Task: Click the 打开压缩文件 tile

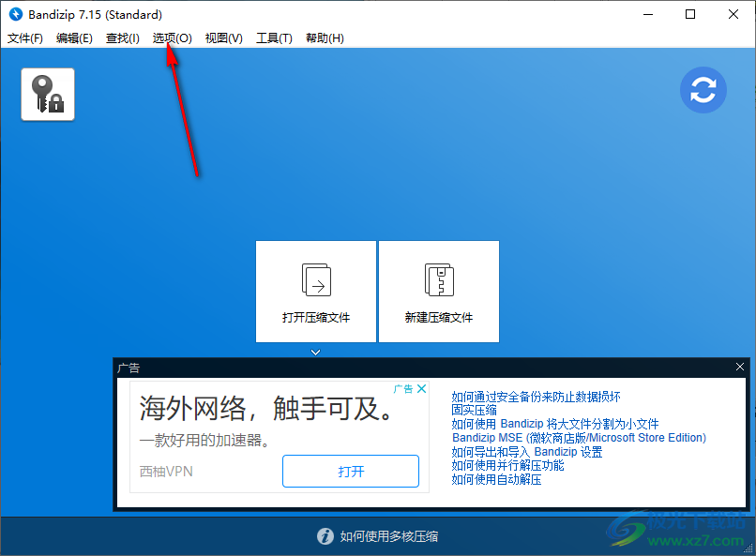Action: [x=316, y=292]
